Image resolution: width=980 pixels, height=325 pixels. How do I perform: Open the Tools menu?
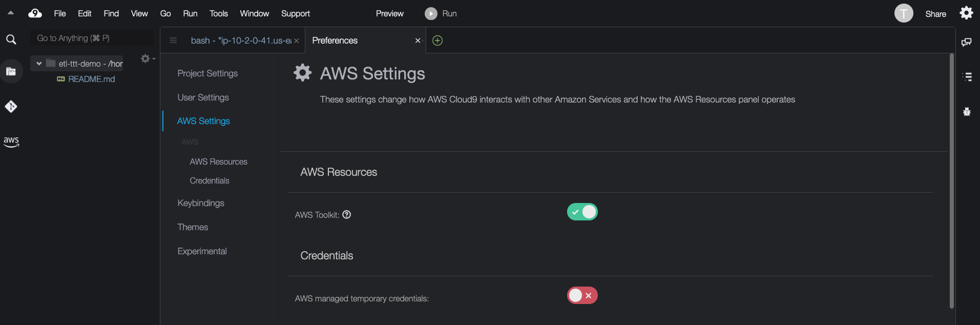pos(219,14)
